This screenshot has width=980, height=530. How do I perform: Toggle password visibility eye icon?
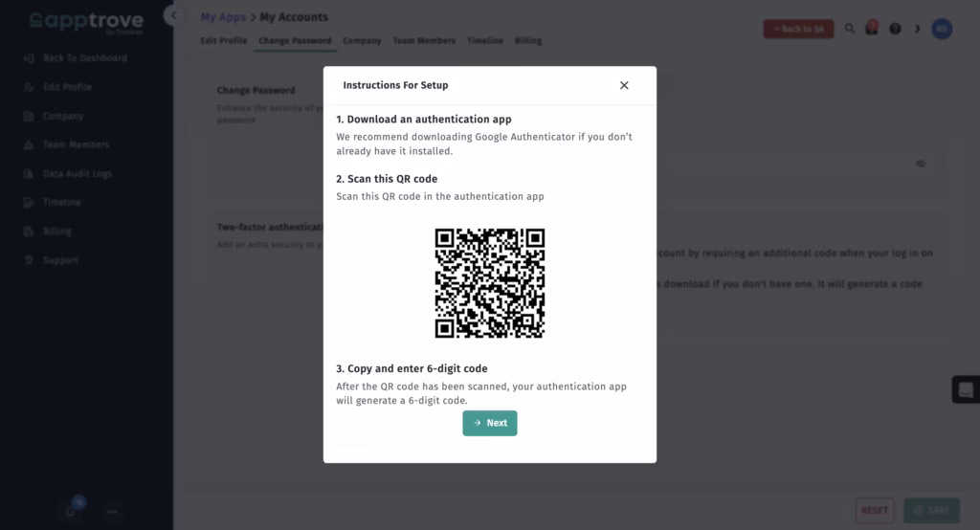coord(921,164)
